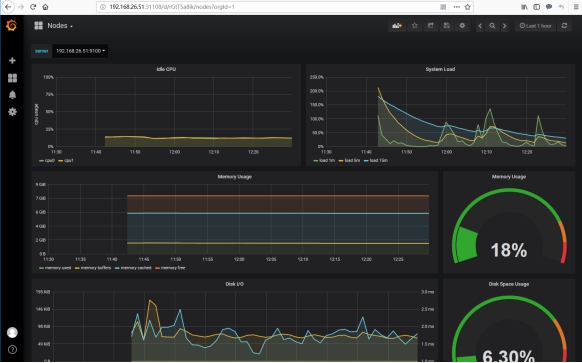Click the browser back button

8,7
